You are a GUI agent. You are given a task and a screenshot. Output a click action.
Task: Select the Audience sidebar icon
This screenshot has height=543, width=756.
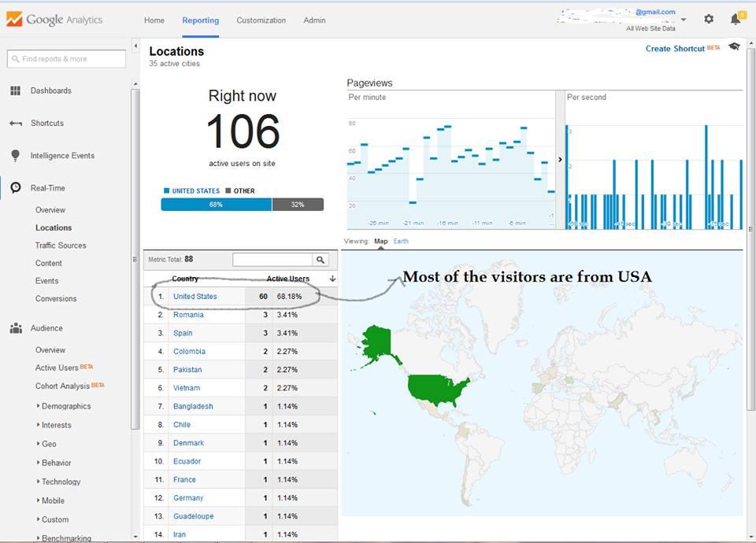[x=16, y=327]
